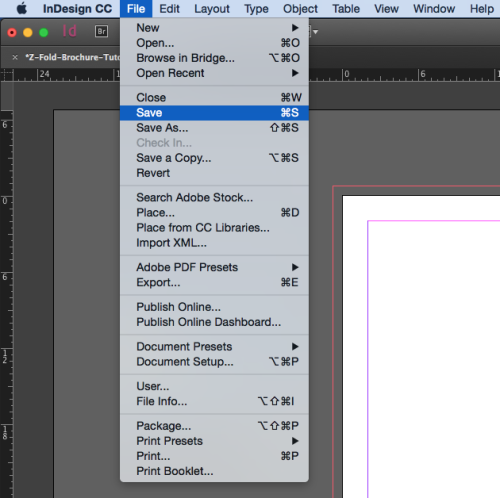Viewport: 500px width, 498px height.
Task: Expand Document Presets submenu
Action: click(x=214, y=347)
